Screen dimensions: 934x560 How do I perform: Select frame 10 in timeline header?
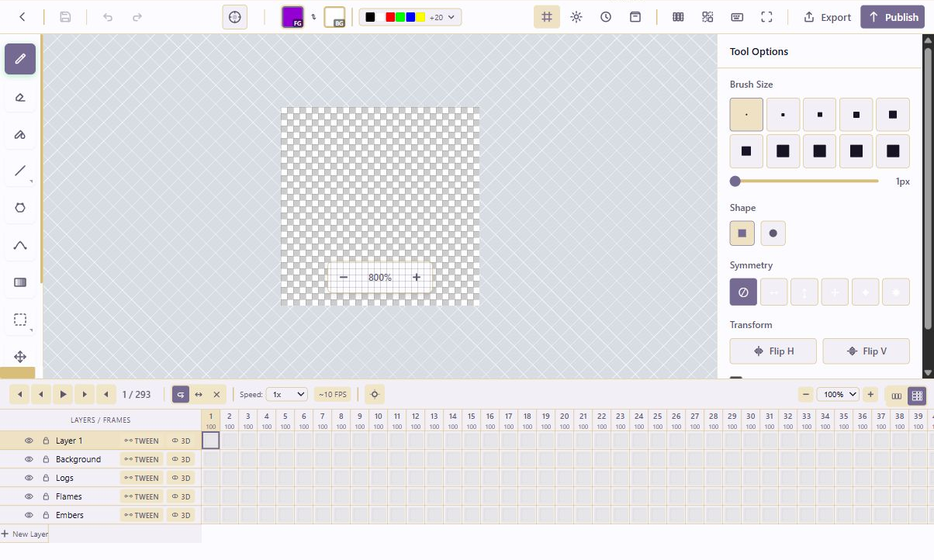379,420
